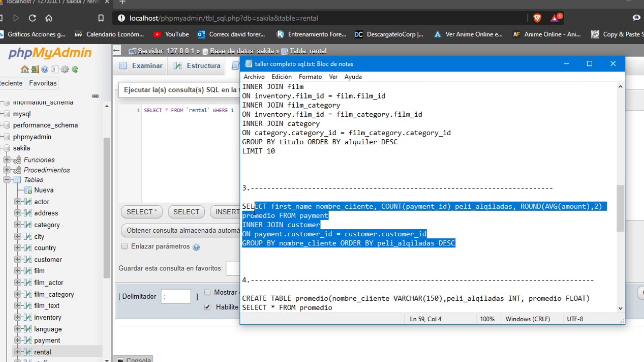Click the mysql database icon

6,114
